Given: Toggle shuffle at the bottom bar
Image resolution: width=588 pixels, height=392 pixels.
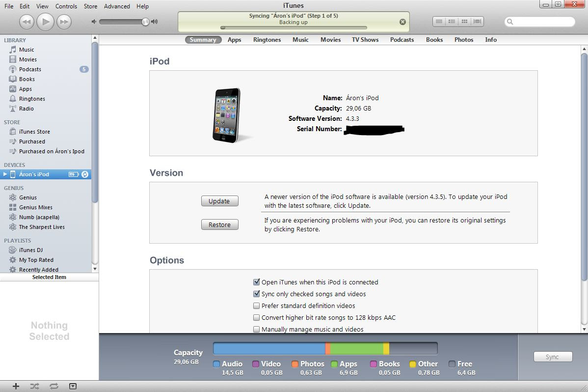Looking at the screenshot, I should 34,386.
